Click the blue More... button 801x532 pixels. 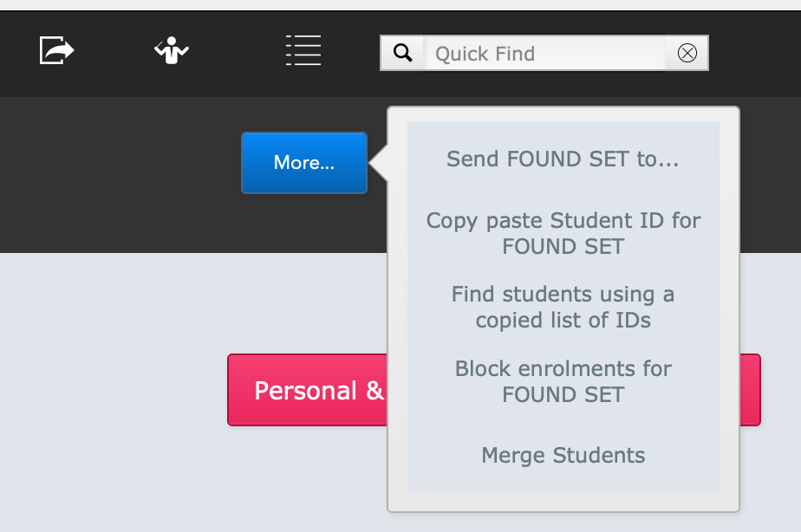tap(304, 163)
